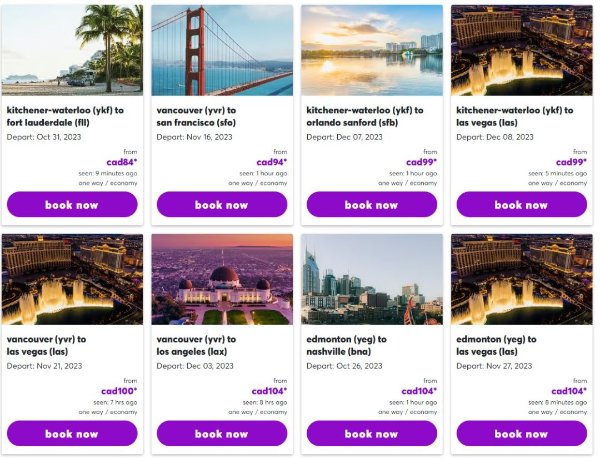Book the Orlando Sanford flight

372,205
